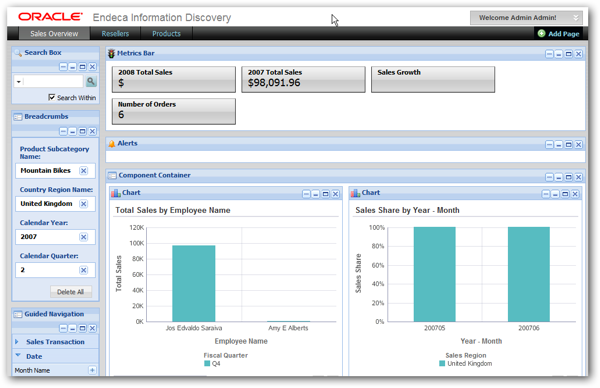Click the Number of Orders metric tile
600x388 pixels.
174,111
